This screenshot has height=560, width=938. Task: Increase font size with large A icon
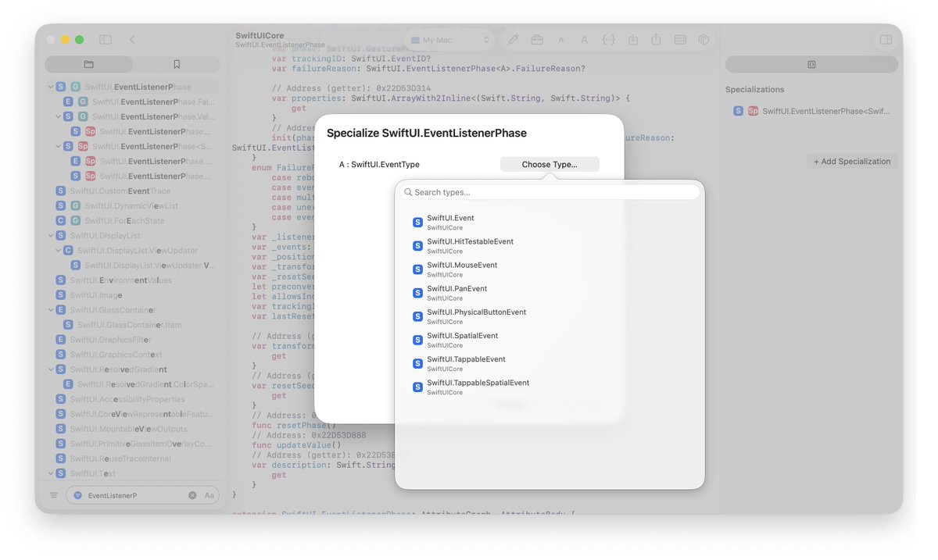coord(584,39)
